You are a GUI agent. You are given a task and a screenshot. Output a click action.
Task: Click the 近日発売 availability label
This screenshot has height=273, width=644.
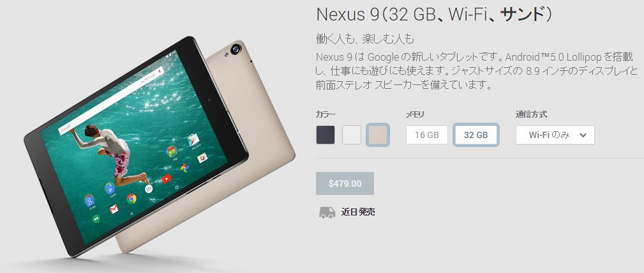coord(357,212)
